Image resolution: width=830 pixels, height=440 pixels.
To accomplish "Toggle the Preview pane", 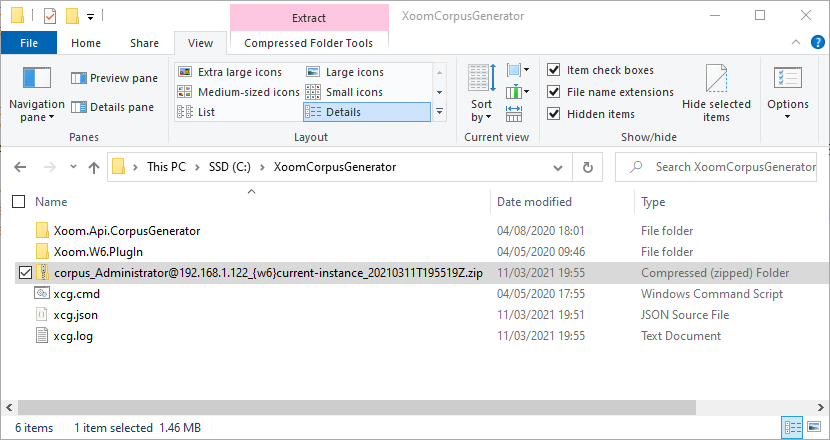I will (x=114, y=78).
